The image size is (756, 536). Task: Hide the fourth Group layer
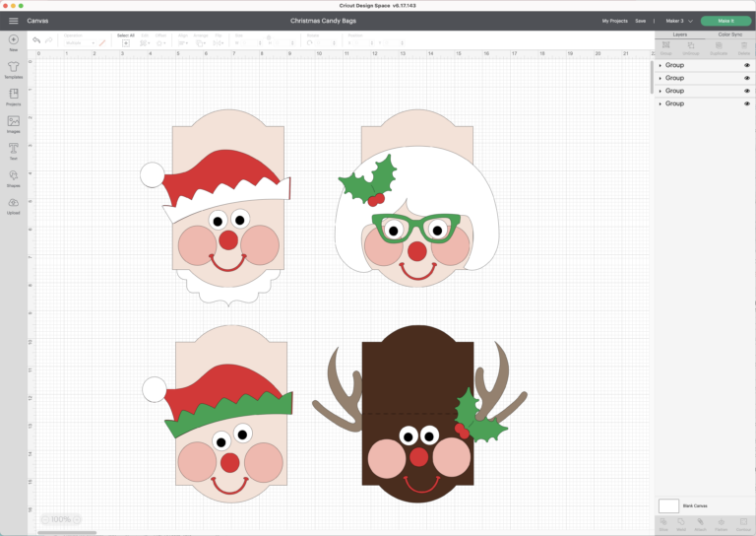[747, 103]
